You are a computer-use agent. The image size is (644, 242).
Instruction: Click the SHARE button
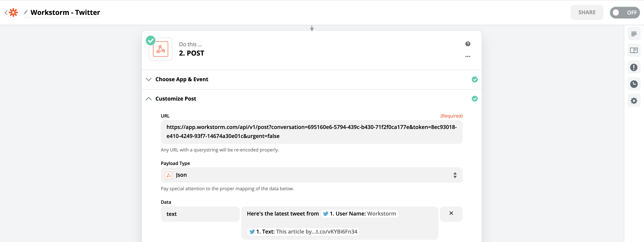click(x=587, y=12)
